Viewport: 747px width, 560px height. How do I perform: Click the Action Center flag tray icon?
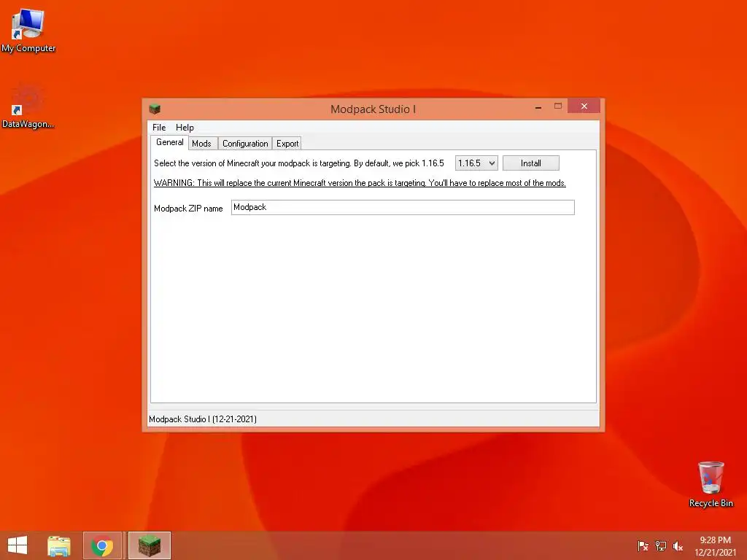point(643,546)
